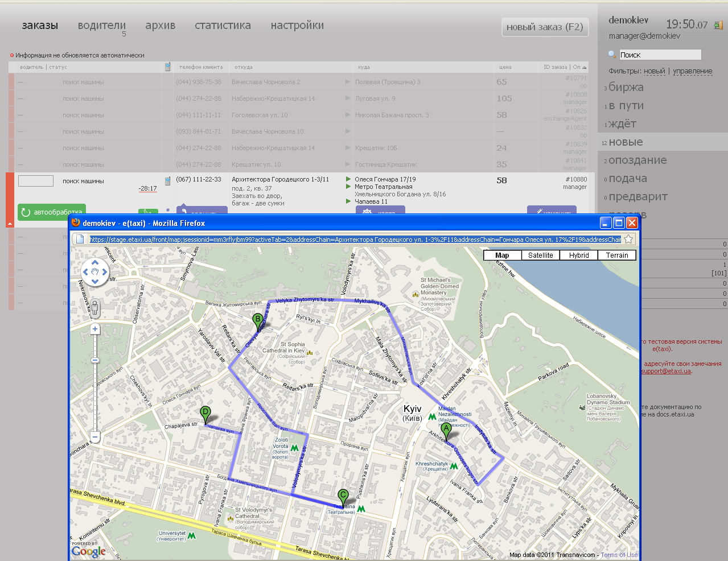Click the map popup URL address bar
Image resolution: width=728 pixels, height=561 pixels.
point(355,240)
